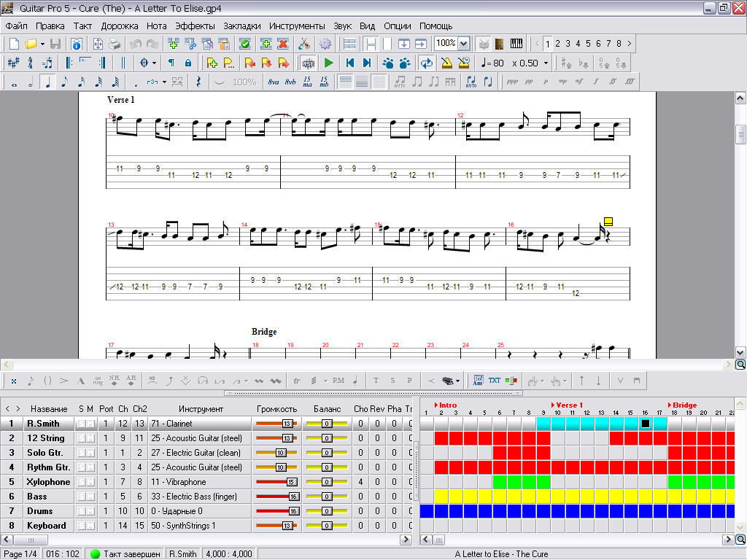Click the palm mute PM icon
747x560 pixels.
click(x=338, y=381)
